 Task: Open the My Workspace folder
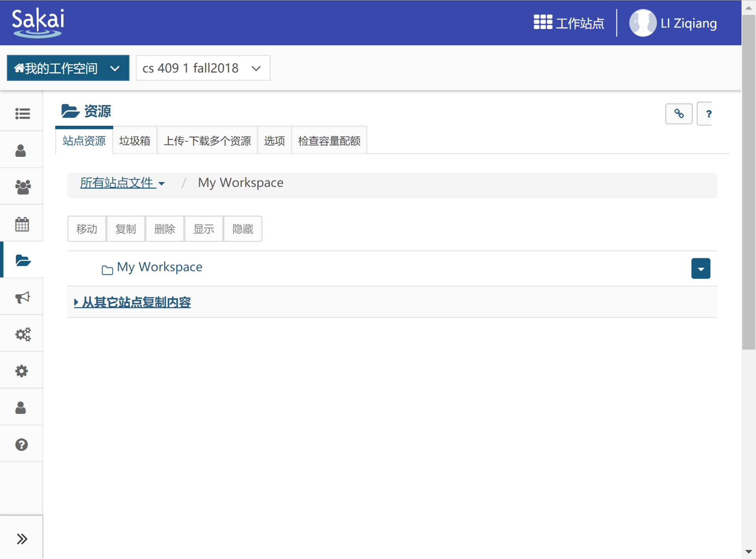click(x=159, y=267)
